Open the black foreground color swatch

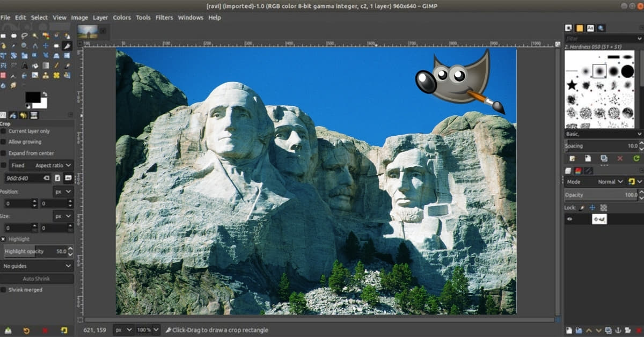(33, 97)
